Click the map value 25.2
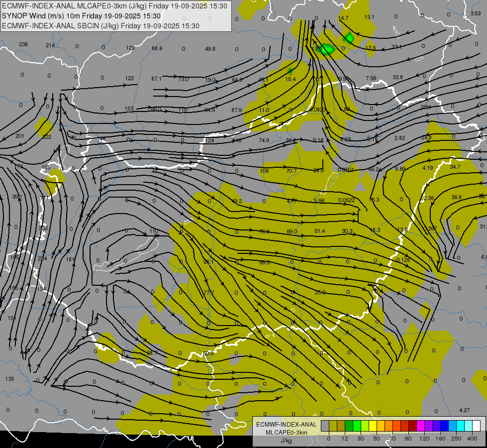Screen dimensions: 487x448 (320, 292)
